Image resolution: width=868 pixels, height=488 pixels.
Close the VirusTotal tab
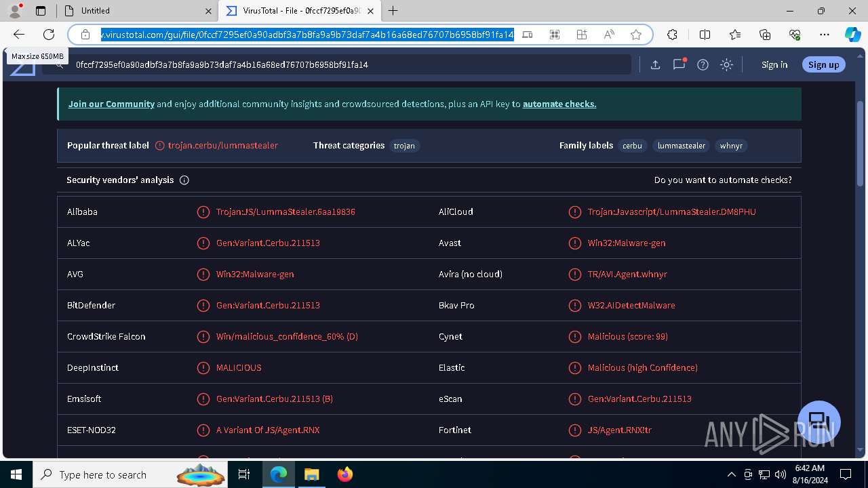[370, 11]
